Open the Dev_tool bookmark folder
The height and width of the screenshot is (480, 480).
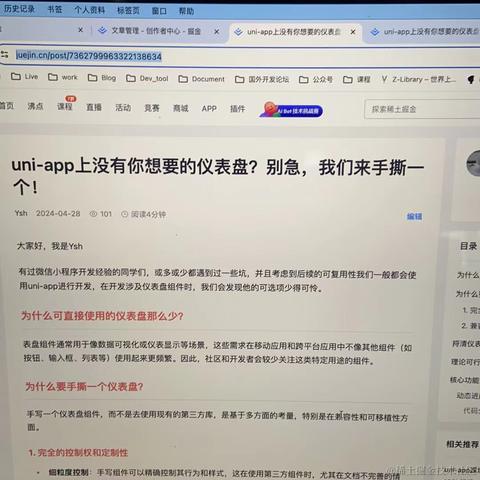[147, 79]
